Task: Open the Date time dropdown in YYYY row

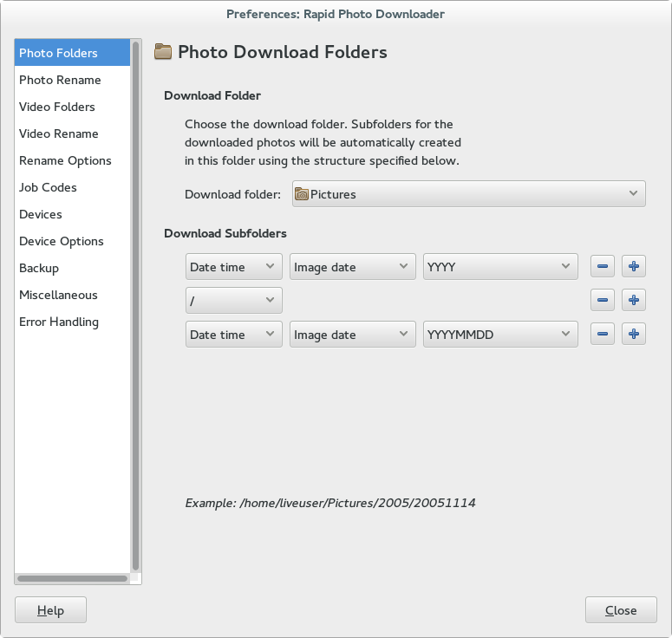Action: tap(233, 266)
